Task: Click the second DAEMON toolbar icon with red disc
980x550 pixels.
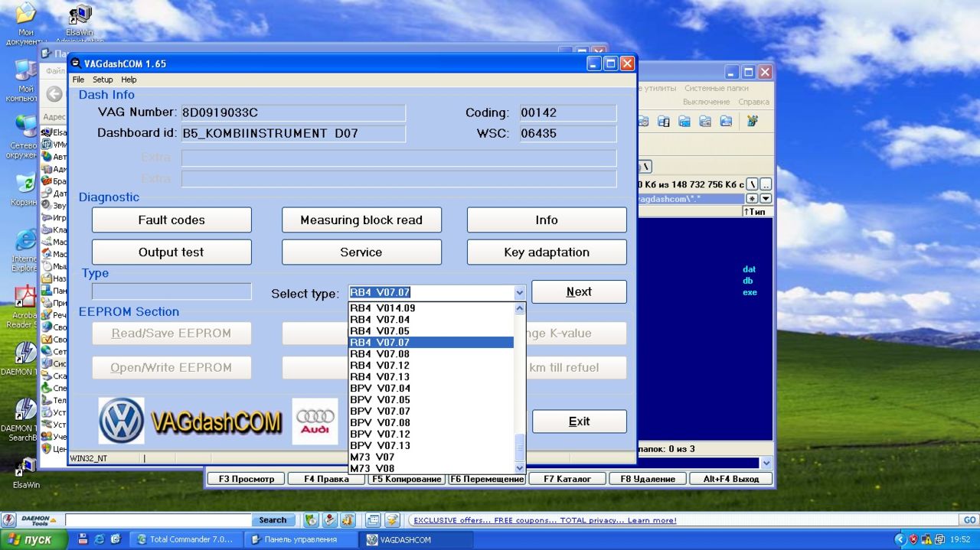Action: [329, 520]
